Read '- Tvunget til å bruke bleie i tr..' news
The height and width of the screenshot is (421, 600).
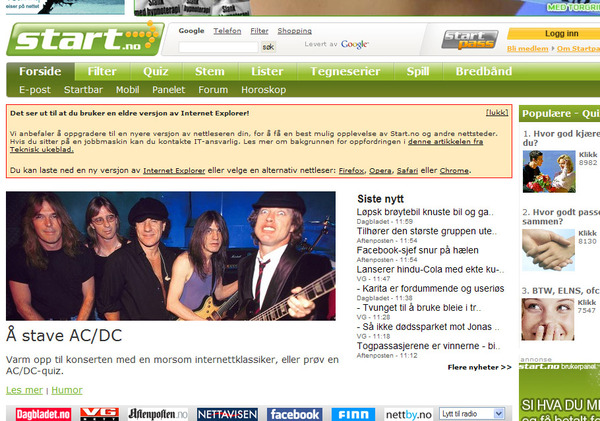click(x=419, y=308)
